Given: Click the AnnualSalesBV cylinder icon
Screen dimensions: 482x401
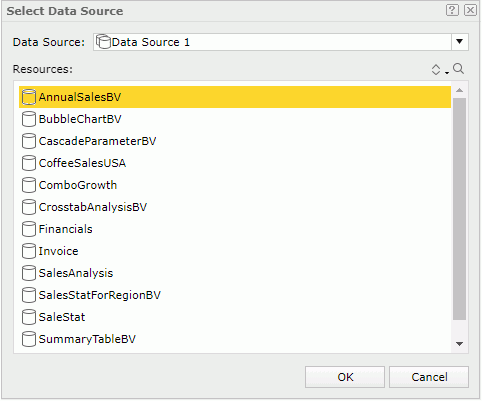Looking at the screenshot, I should [x=29, y=97].
